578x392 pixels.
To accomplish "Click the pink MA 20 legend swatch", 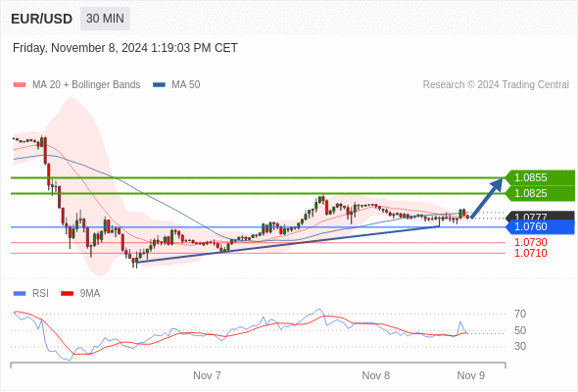I will (20, 85).
